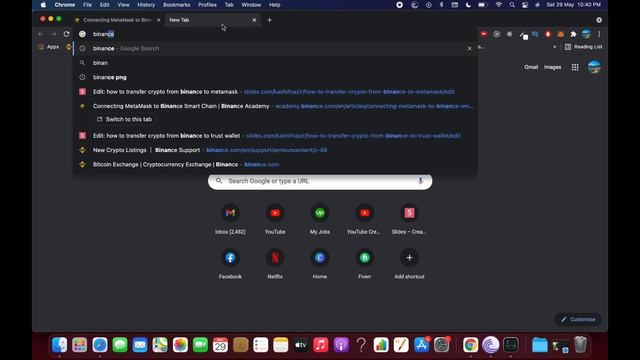Open Trash in the Dock
Image resolution: width=640 pixels, height=360 pixels.
(x=580, y=345)
